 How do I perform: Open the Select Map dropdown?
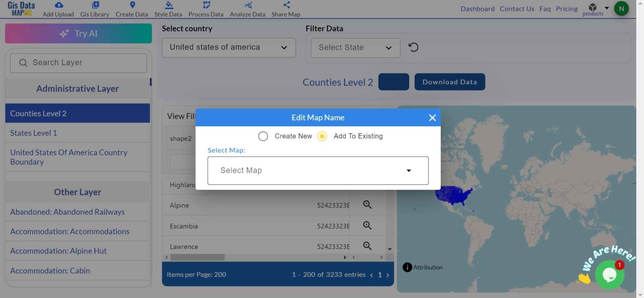pyautogui.click(x=317, y=170)
